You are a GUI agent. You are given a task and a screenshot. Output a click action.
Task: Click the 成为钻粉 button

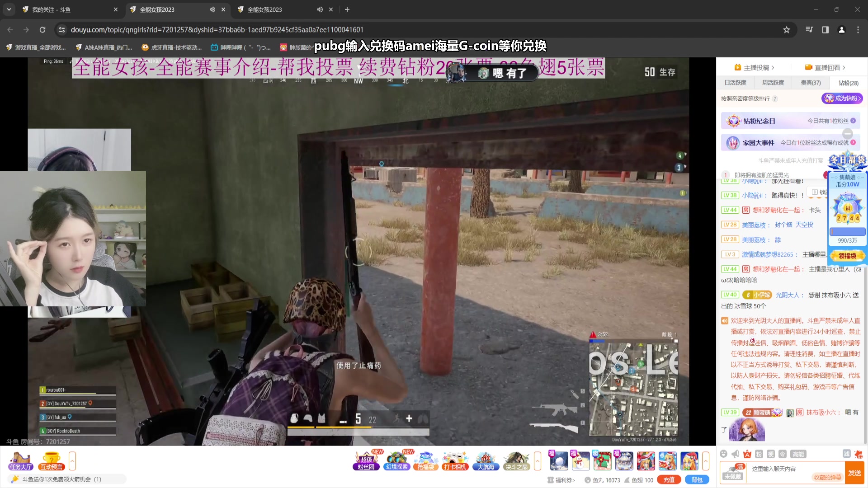click(842, 98)
